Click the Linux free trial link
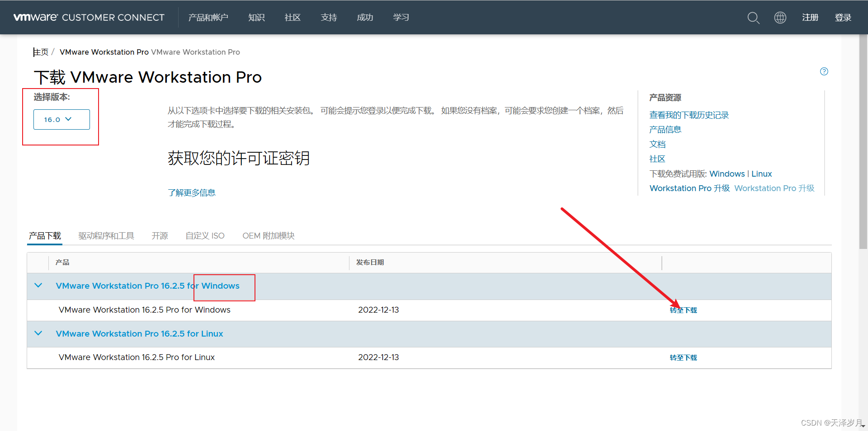 761,174
